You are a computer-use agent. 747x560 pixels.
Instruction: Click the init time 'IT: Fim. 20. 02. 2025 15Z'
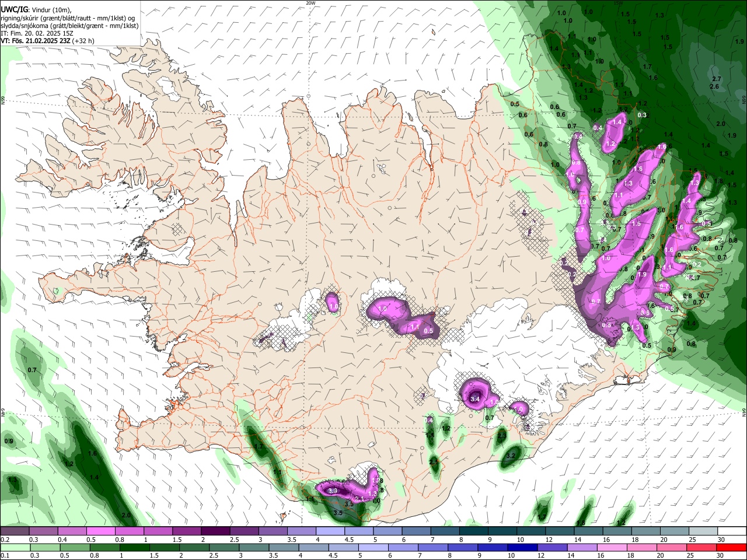pyautogui.click(x=37, y=33)
